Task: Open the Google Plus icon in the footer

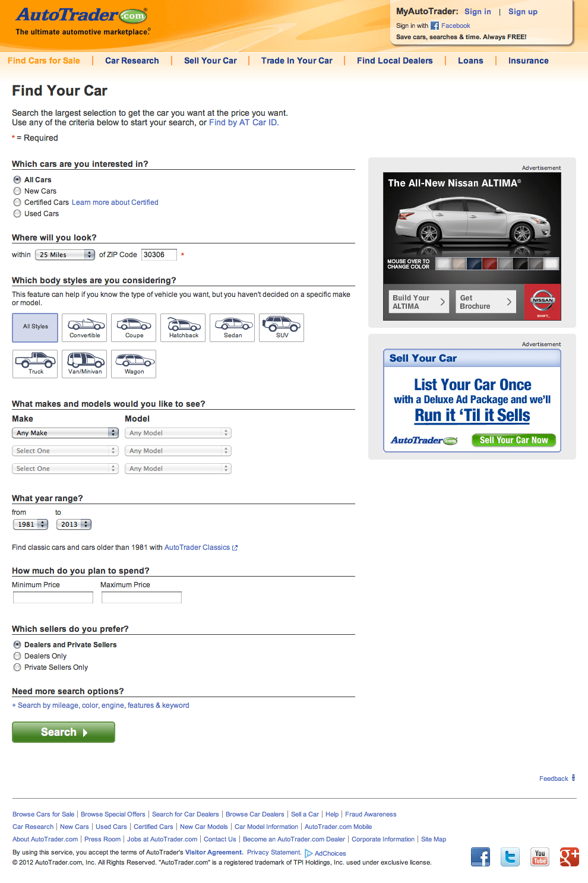Action: tap(570, 857)
